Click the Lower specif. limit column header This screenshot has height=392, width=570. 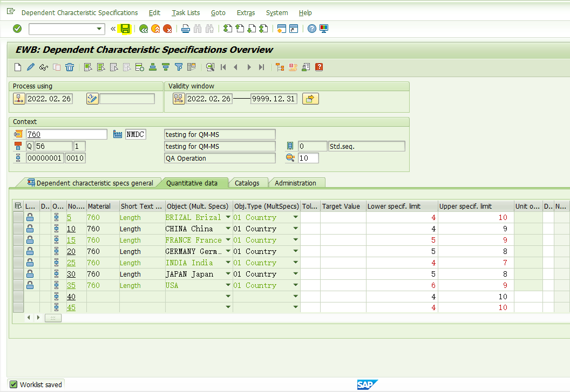click(402, 207)
